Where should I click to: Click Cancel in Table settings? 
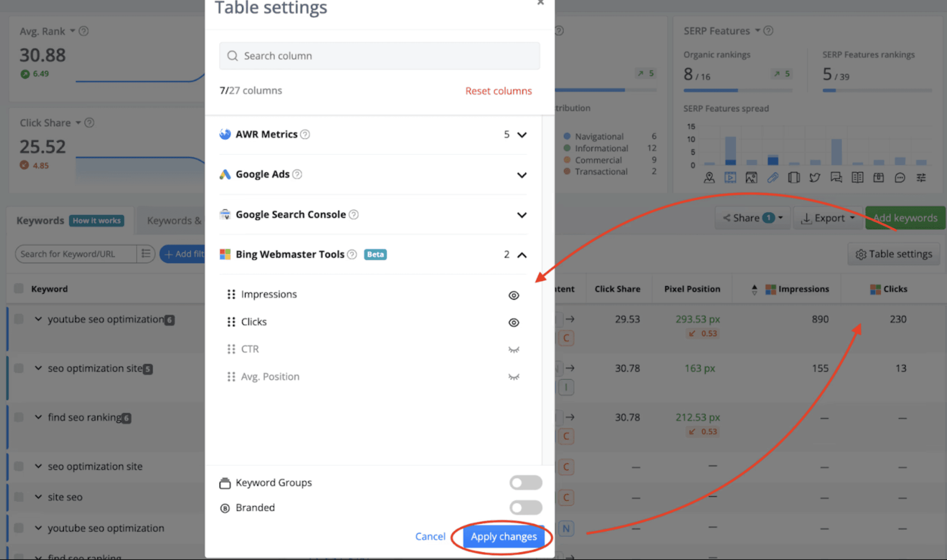pos(430,537)
